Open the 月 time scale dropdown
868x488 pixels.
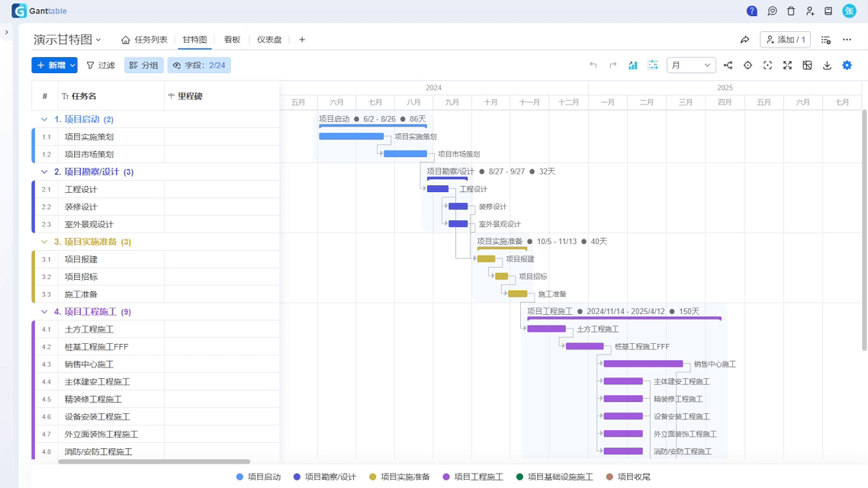point(690,66)
